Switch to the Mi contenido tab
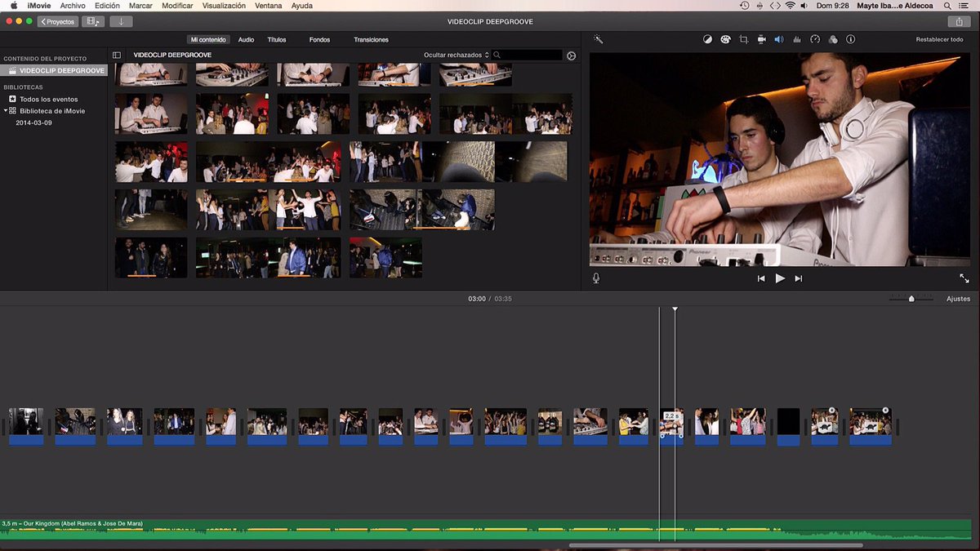Image resolution: width=980 pixels, height=551 pixels. click(x=208, y=39)
